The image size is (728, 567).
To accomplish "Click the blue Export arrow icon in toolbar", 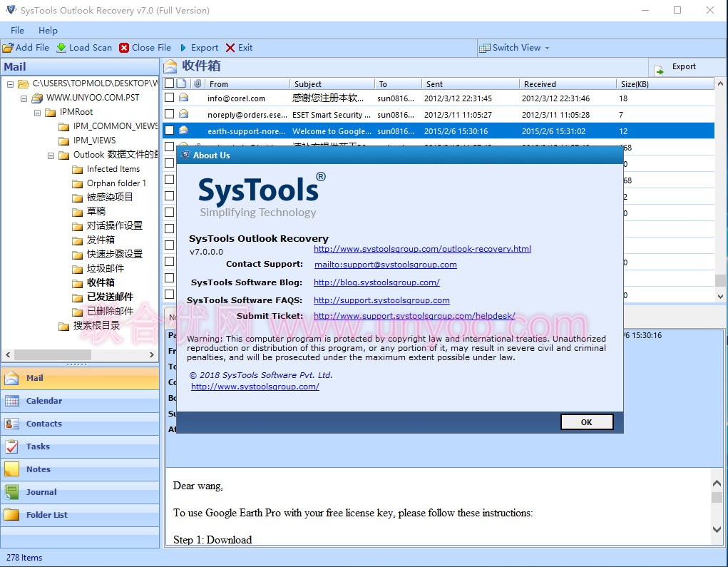I will tap(183, 48).
